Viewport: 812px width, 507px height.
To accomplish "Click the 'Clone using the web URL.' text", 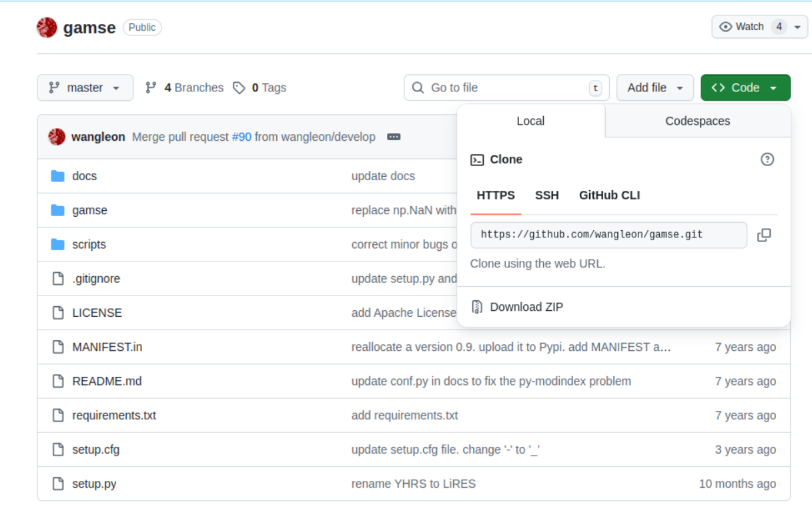I will click(x=538, y=264).
